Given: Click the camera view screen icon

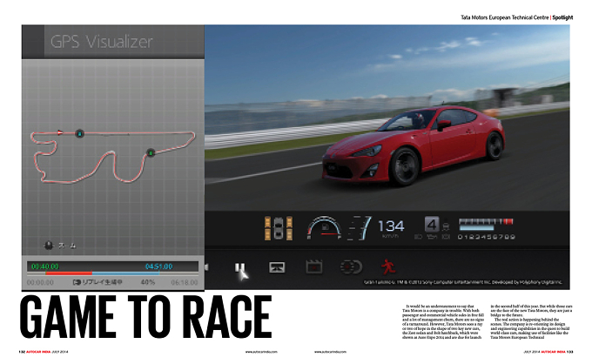Looking at the screenshot, I should 277,267.
